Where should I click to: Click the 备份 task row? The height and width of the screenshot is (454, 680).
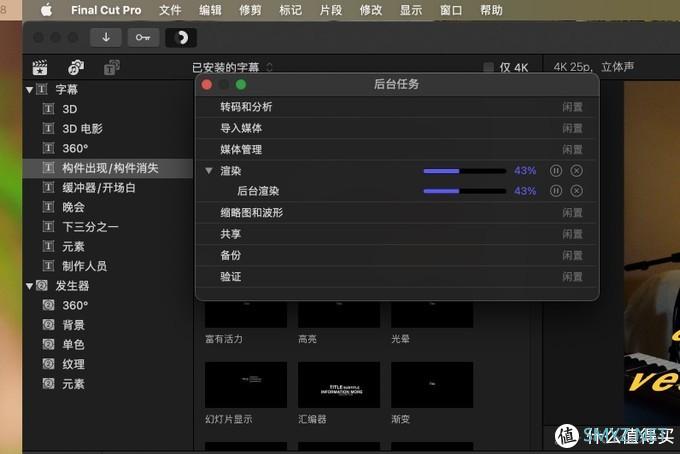[x=397, y=255]
